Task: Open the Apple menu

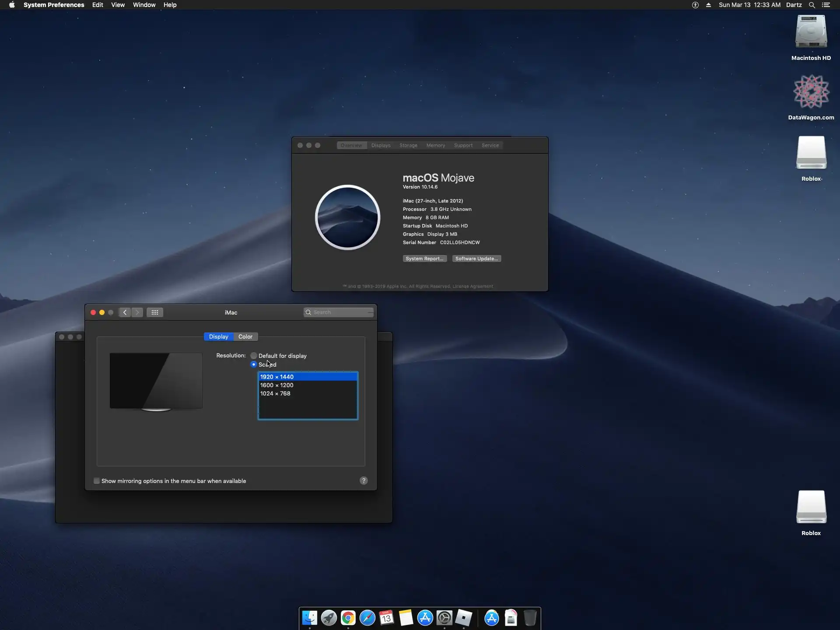Action: pyautogui.click(x=12, y=5)
